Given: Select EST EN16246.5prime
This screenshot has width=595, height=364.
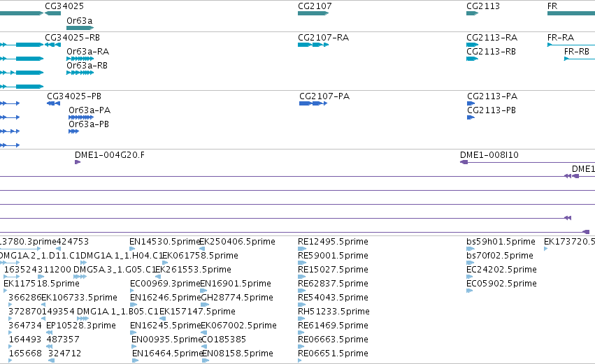Looking at the screenshot, I should (165, 298).
